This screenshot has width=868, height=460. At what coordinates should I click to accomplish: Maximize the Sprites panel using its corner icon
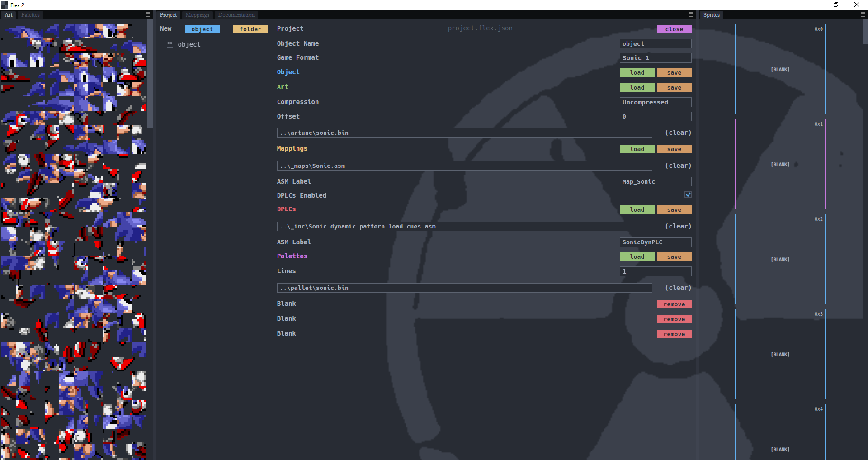[863, 15]
